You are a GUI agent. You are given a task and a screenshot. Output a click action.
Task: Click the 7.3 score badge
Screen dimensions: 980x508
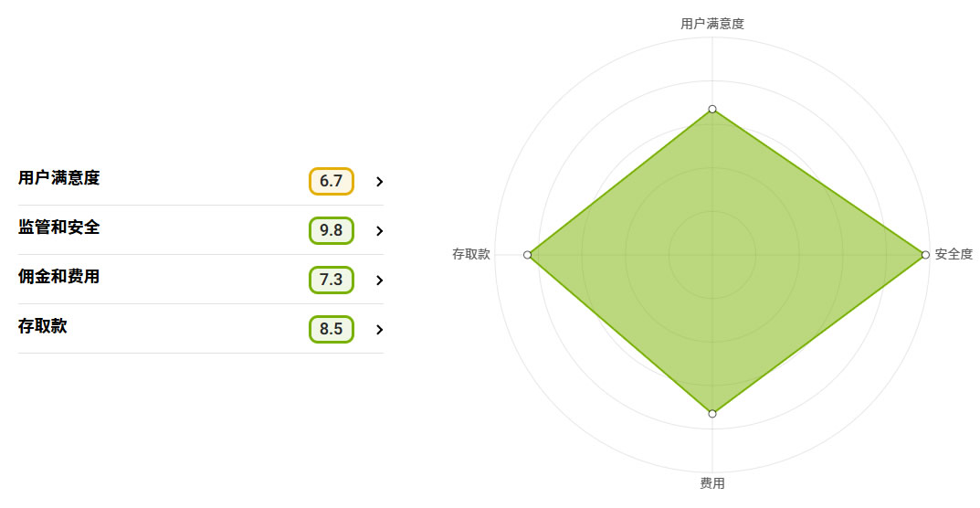tap(331, 280)
